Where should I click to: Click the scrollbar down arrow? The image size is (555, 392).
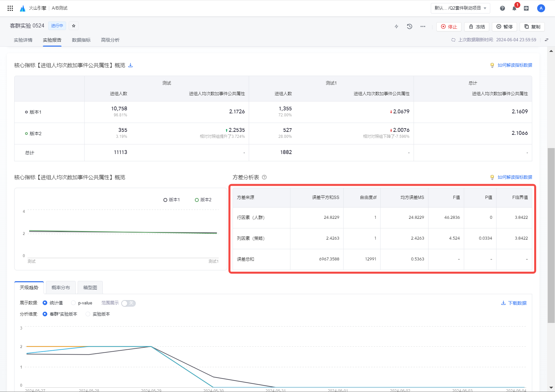click(551, 387)
